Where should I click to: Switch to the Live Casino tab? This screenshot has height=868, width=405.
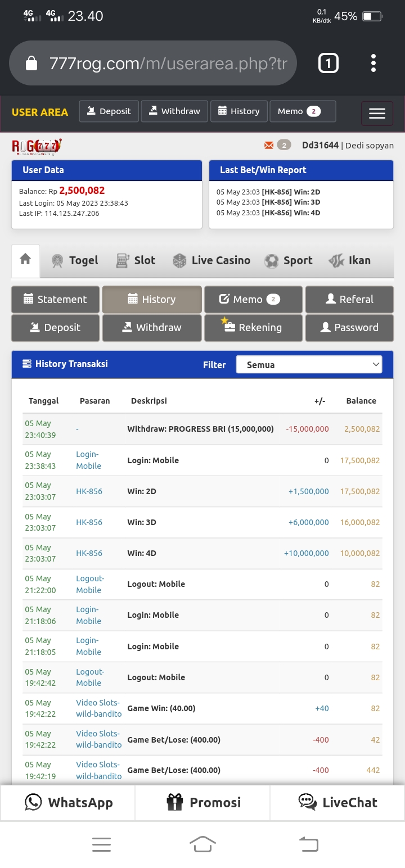pyautogui.click(x=211, y=260)
